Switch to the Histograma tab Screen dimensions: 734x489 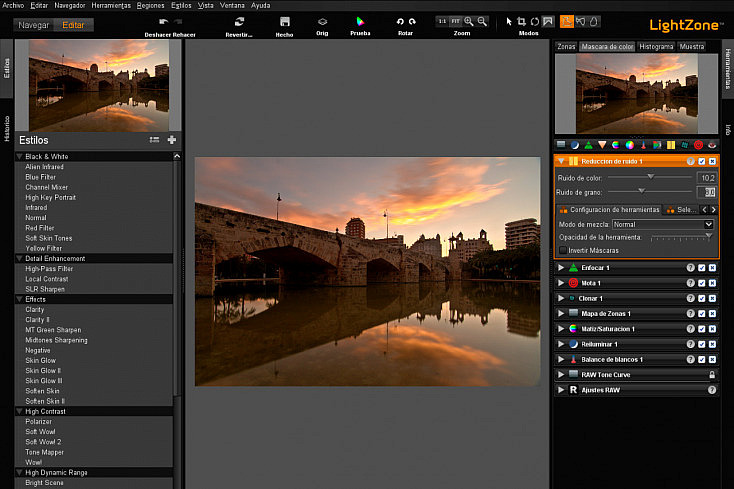pos(656,46)
